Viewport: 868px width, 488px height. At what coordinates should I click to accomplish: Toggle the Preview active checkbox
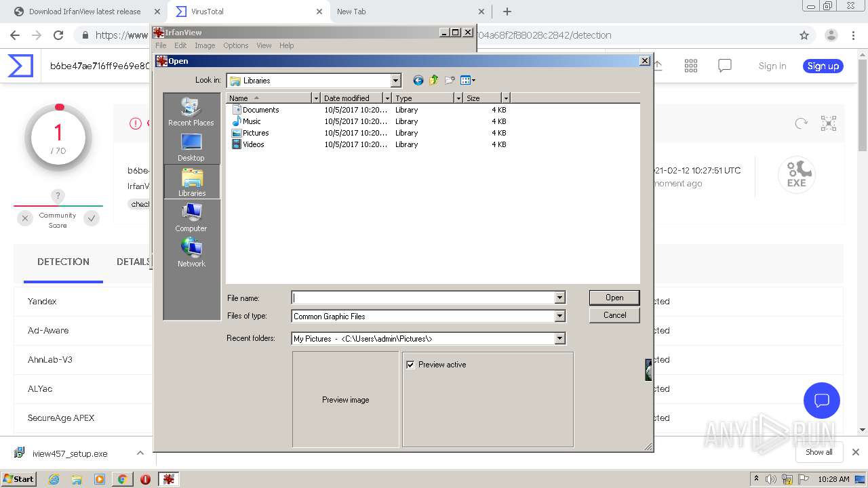coord(410,365)
